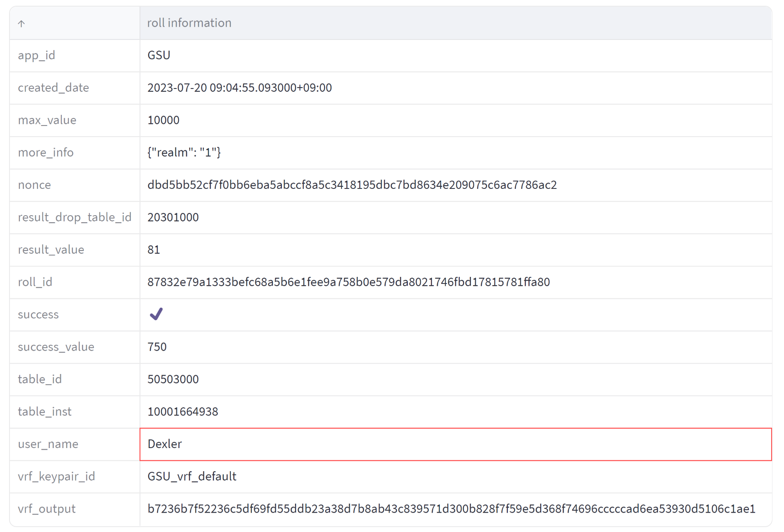Select the roll_id hash value
This screenshot has width=784, height=532.
point(349,282)
